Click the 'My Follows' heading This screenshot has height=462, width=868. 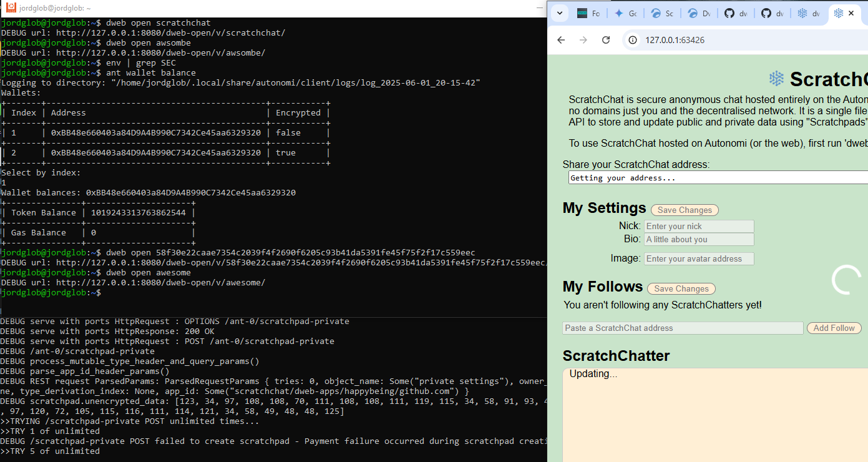point(602,287)
